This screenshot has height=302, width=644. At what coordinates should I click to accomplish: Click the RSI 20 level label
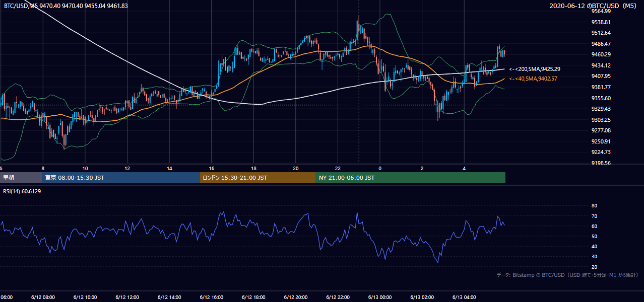pos(594,267)
